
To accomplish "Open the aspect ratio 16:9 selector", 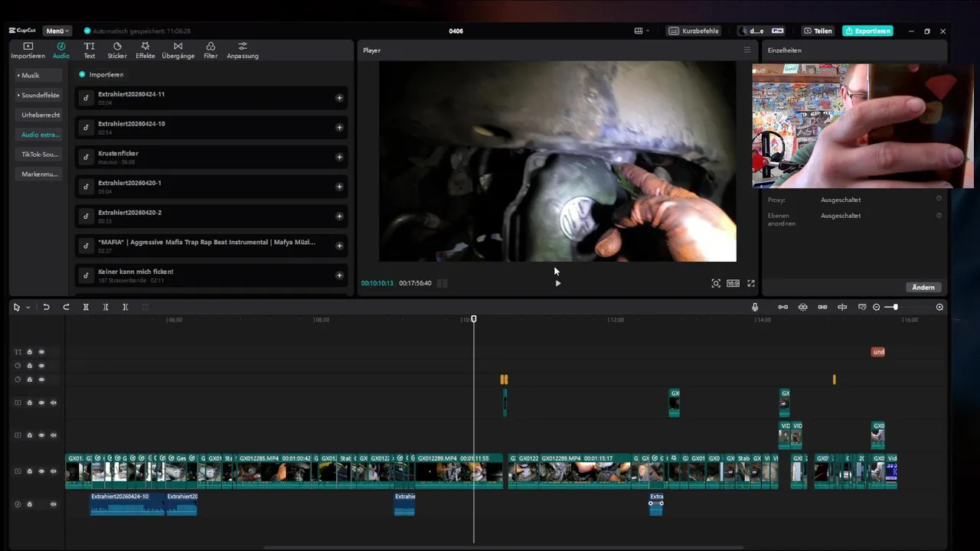I will point(733,283).
